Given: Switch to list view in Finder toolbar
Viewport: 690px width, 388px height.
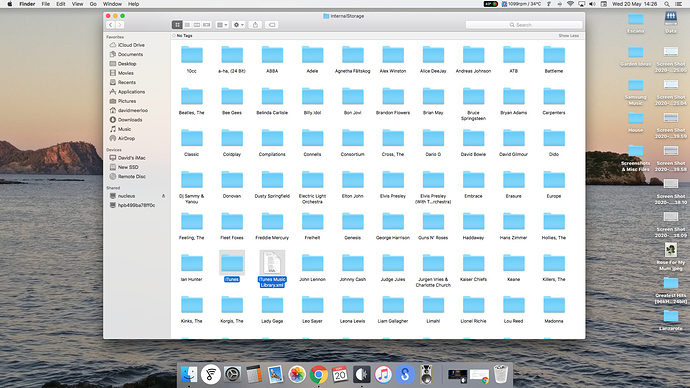Looking at the screenshot, I should pyautogui.click(x=187, y=25).
